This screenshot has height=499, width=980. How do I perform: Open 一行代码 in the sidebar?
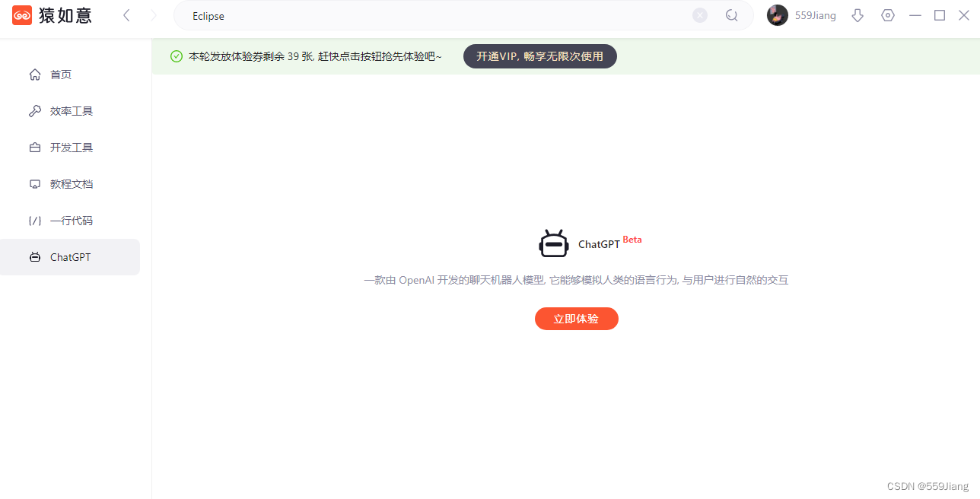pyautogui.click(x=70, y=221)
